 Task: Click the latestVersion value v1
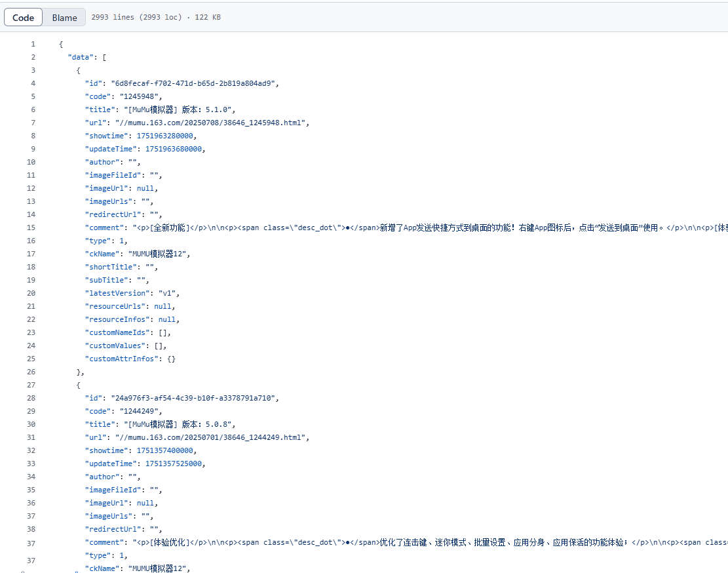coord(166,293)
